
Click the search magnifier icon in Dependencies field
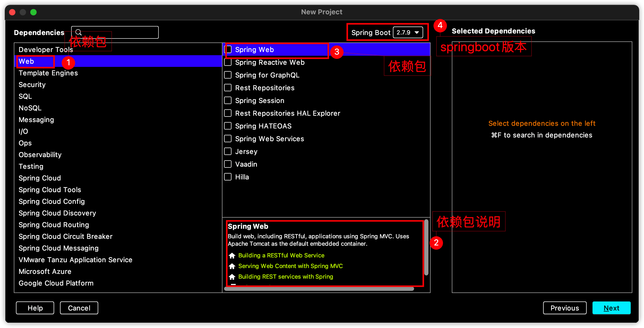tap(78, 32)
